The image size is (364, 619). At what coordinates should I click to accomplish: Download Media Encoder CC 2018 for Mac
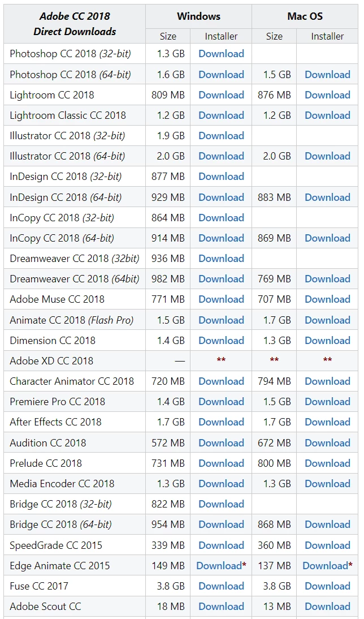click(327, 484)
